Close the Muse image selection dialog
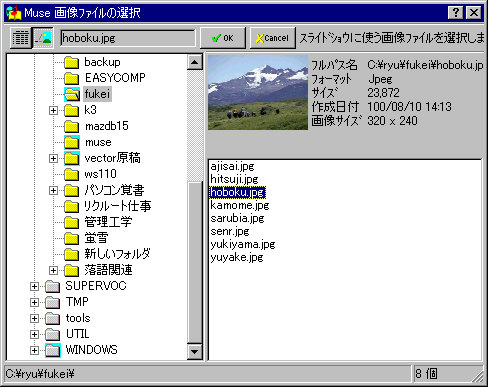The width and height of the screenshot is (488, 387). tap(474, 13)
